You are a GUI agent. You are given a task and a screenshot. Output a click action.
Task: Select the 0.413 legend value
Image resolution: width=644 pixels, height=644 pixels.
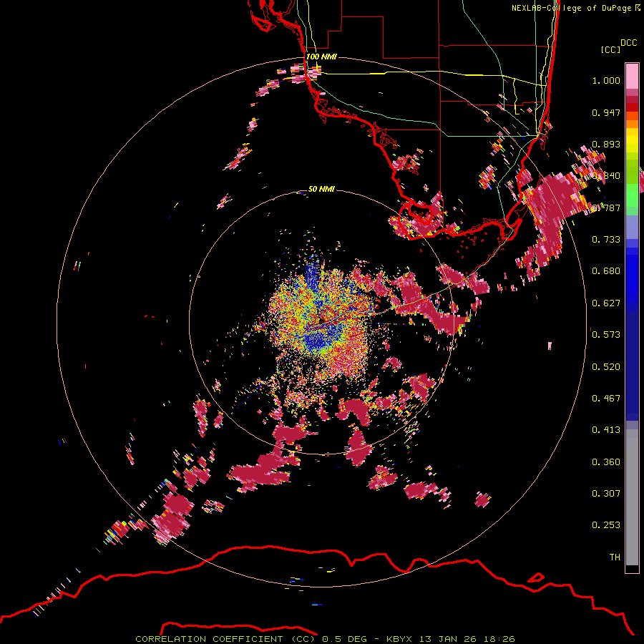(x=606, y=430)
